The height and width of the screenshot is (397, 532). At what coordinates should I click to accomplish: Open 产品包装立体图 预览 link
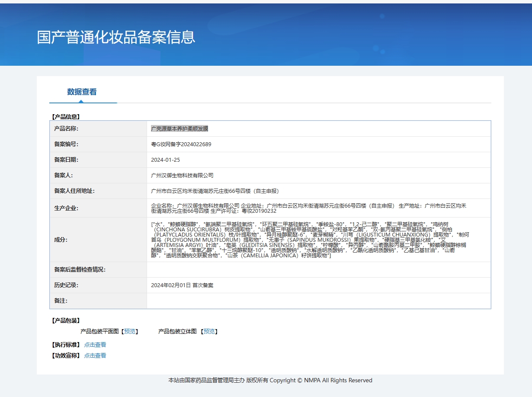209,331
